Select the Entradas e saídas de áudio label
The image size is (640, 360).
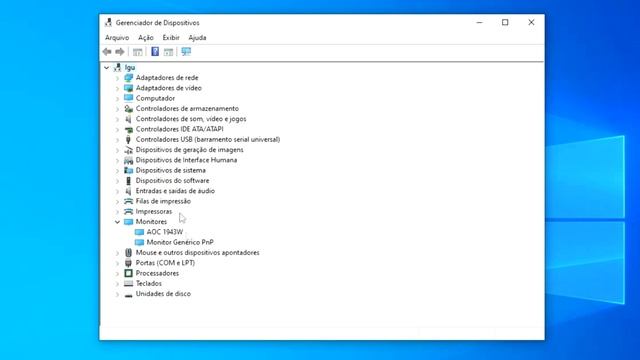(175, 191)
